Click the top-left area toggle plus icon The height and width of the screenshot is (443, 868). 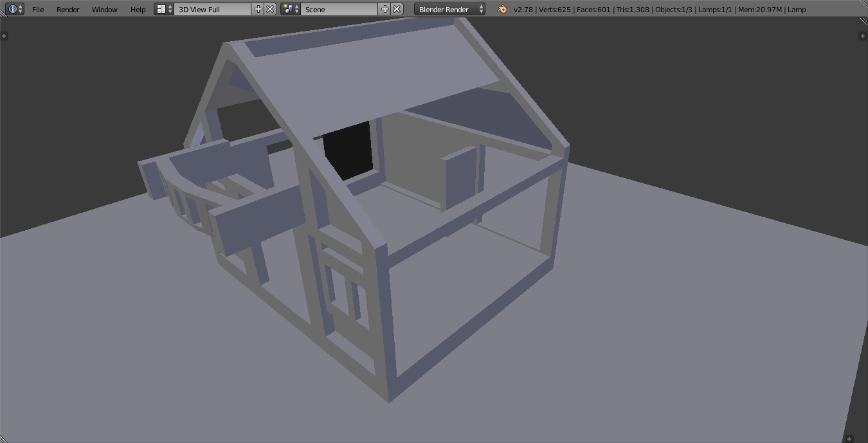click(x=4, y=36)
